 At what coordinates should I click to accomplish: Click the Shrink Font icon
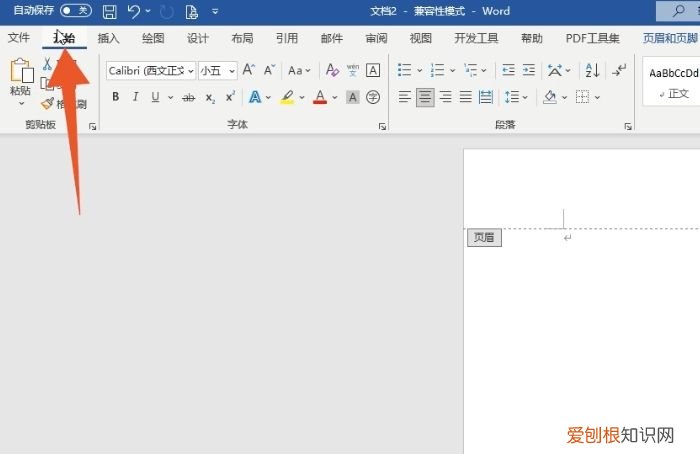click(x=269, y=70)
